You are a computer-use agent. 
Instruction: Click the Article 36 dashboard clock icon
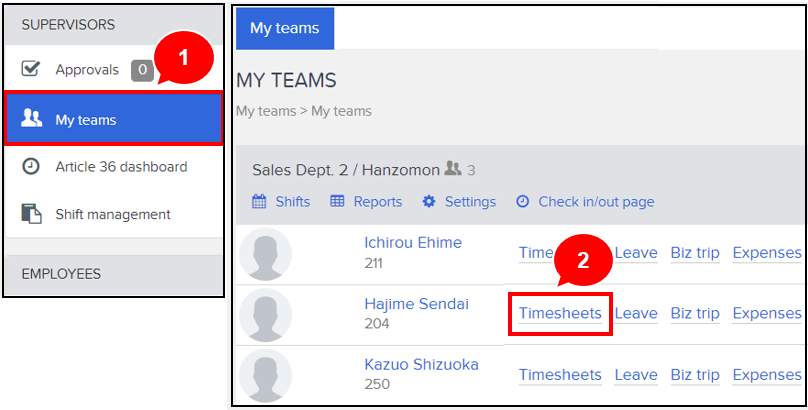31,167
